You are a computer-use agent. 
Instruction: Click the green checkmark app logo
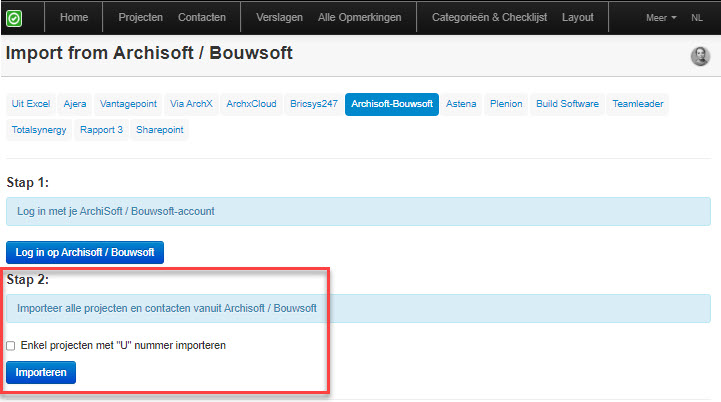14,18
